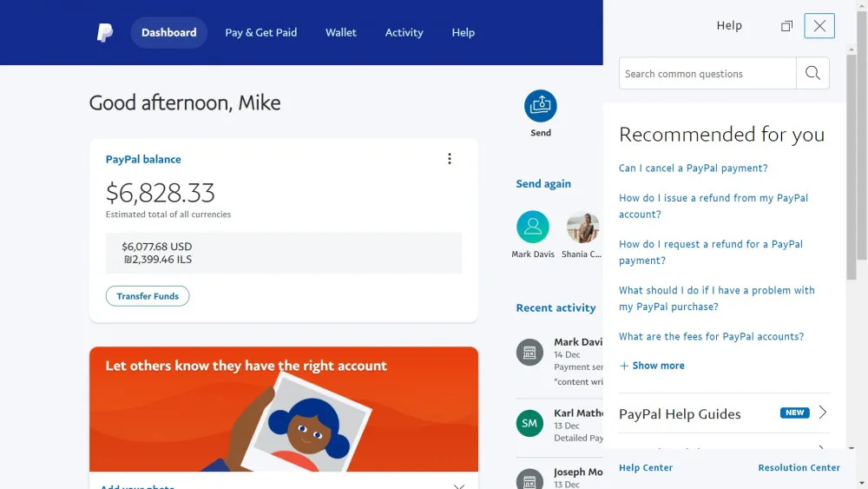
Task: Open the PayPal balance link
Action: 143,159
